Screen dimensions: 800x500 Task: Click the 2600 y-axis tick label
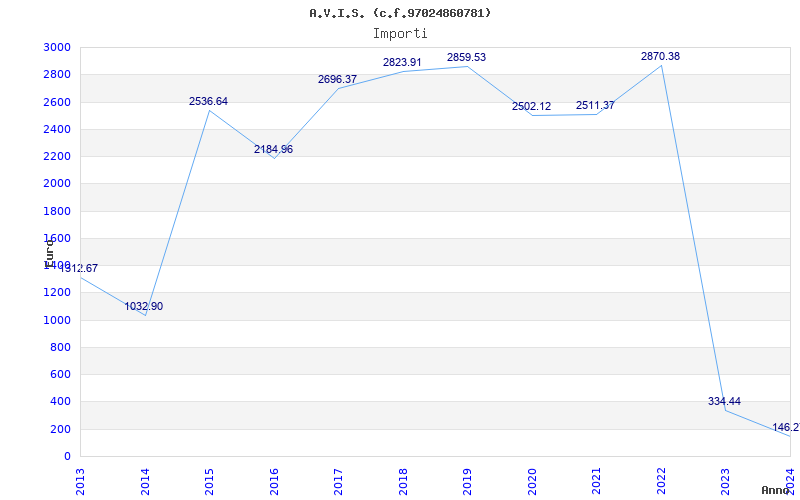(x=57, y=102)
